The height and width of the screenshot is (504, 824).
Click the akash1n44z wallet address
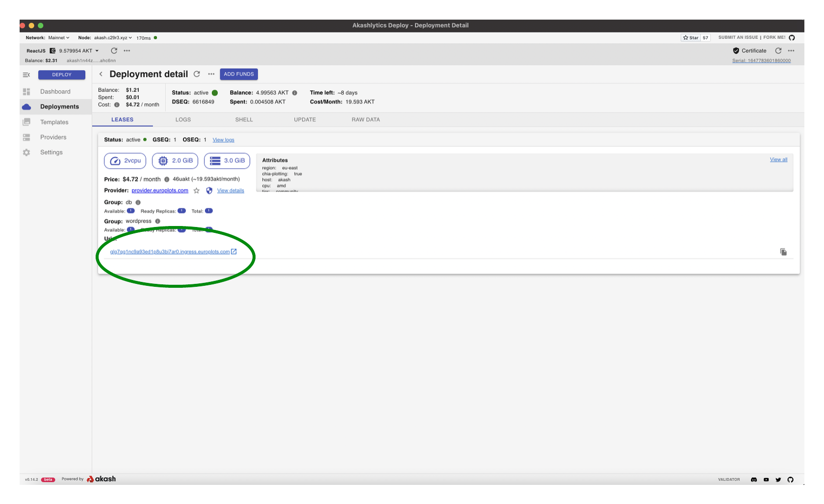click(x=91, y=61)
